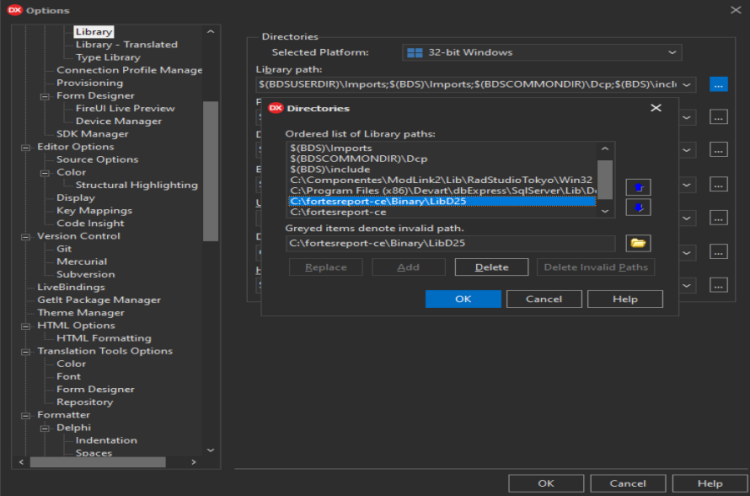750x496 pixels.
Task: Select Library - Translated tree item
Action: point(126,44)
